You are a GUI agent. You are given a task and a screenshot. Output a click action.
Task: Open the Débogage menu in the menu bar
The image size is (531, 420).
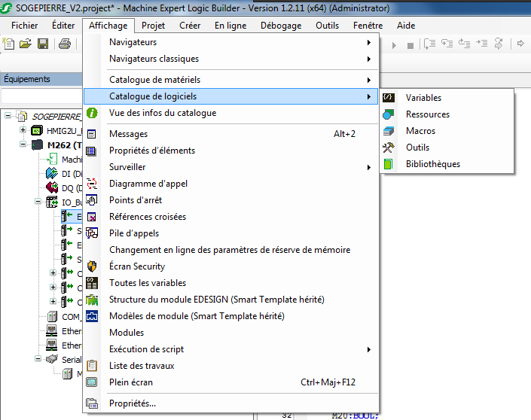tap(280, 26)
